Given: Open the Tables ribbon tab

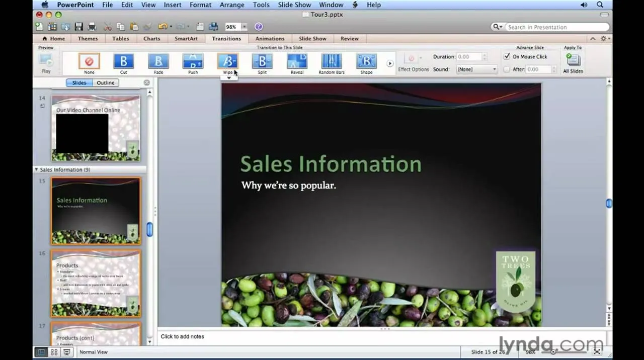Looking at the screenshot, I should point(121,39).
